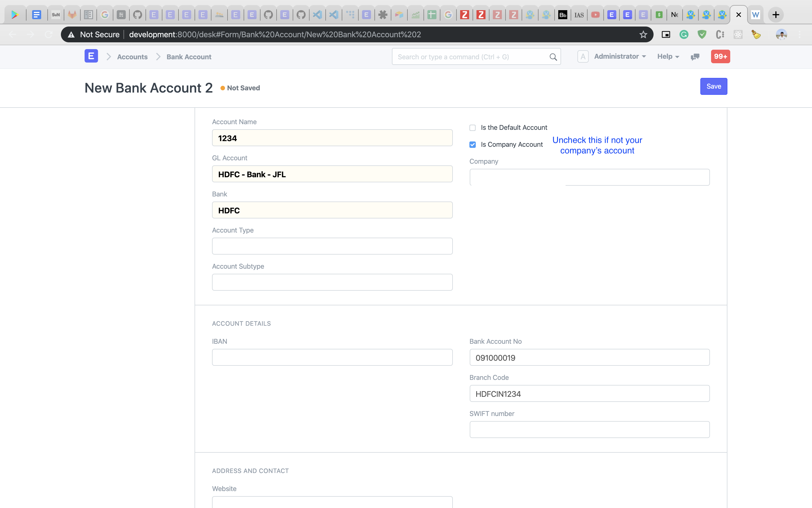
Task: Expand the Help menu
Action: click(668, 56)
